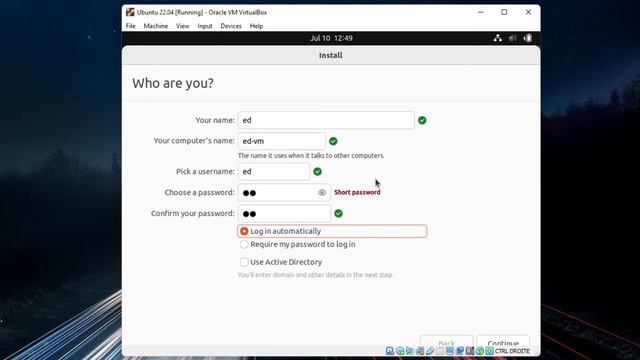Click the optical disc icon in VirtualBox status bar

[400, 351]
